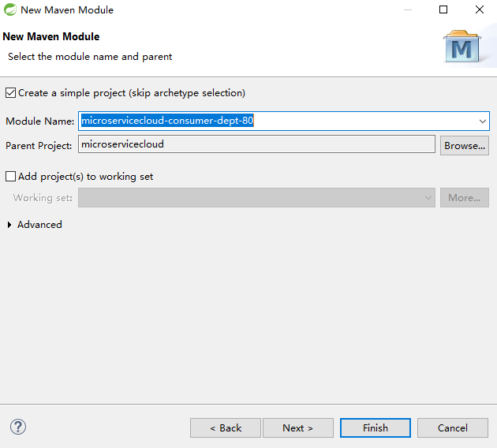The height and width of the screenshot is (448, 497).
Task: Enable Add project(s) to working set
Action: [x=10, y=176]
